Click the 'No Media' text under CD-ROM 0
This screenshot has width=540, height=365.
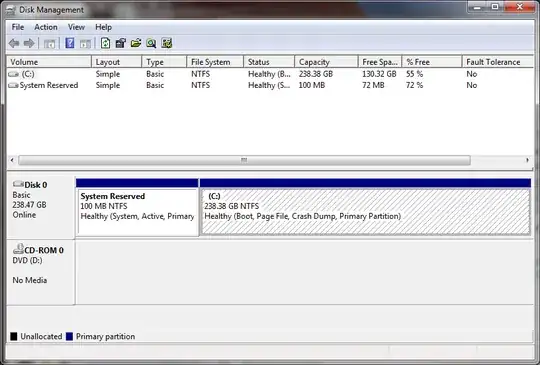click(30, 280)
